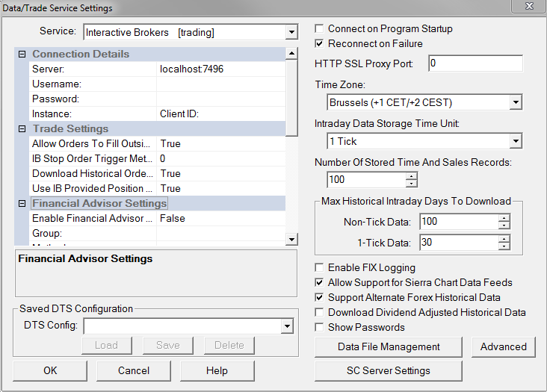Uncheck Reconnect on Failure
The width and height of the screenshot is (547, 392).
320,44
